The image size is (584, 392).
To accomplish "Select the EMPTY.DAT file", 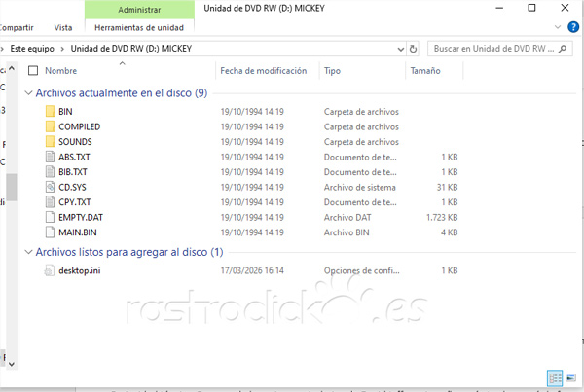I will pos(80,217).
